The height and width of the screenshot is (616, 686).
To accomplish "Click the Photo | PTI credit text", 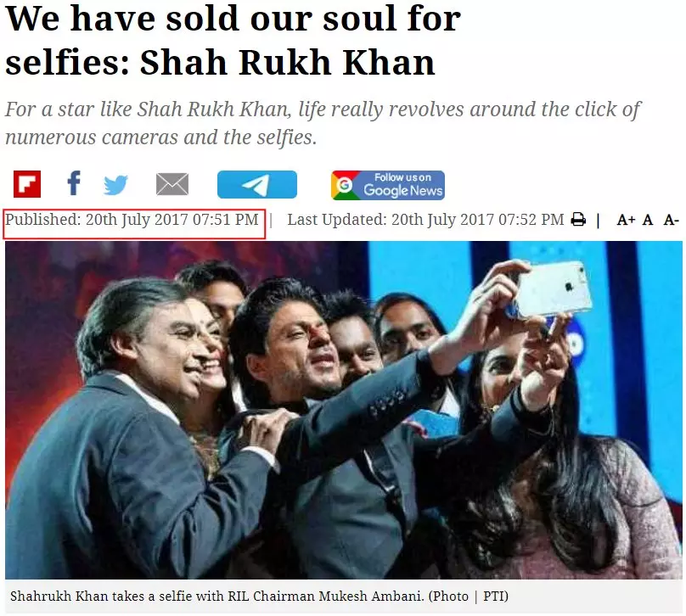I will tap(469, 596).
